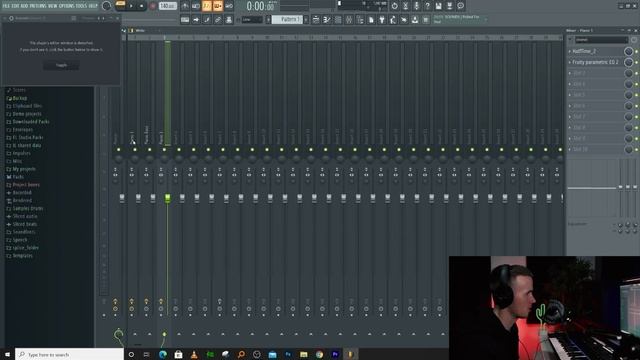The width and height of the screenshot is (640, 360).
Task: Click the question mark help icon
Action: pyautogui.click(x=427, y=6)
